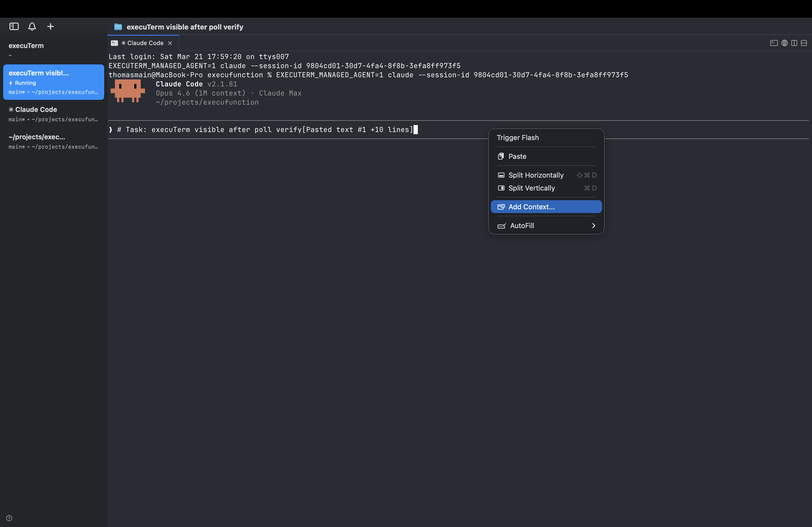Choose the highlighted Add Context option

pyautogui.click(x=531, y=207)
